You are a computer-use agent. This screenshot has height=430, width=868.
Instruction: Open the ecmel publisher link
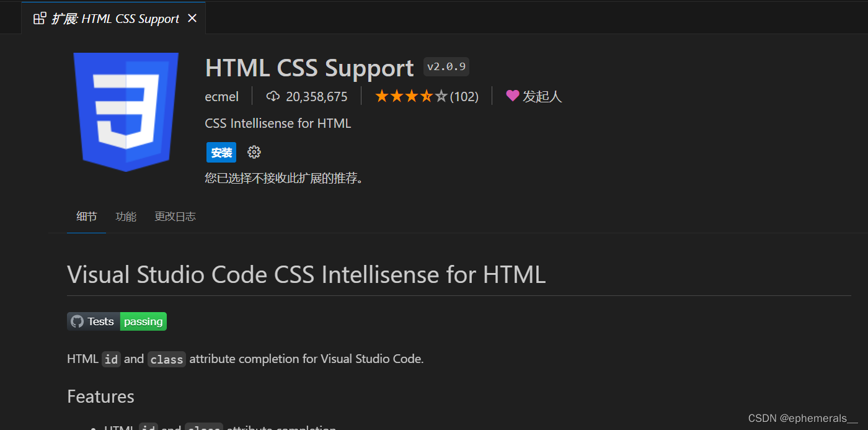tap(221, 97)
